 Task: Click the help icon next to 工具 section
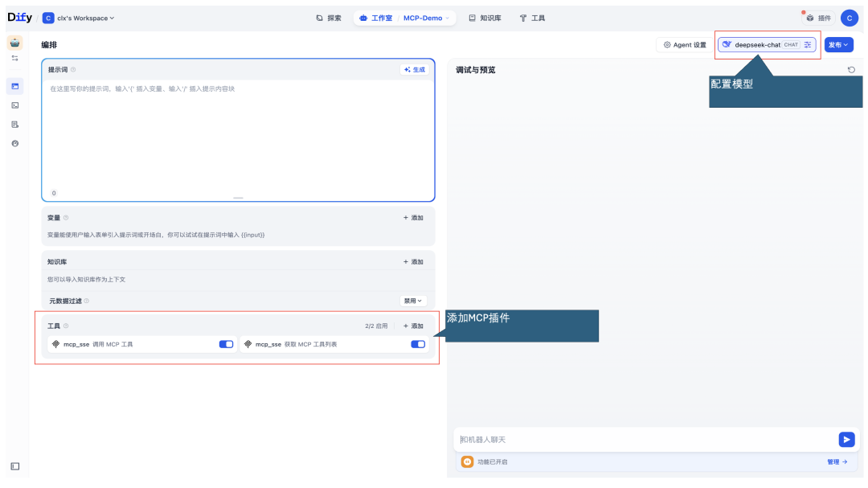click(x=66, y=326)
